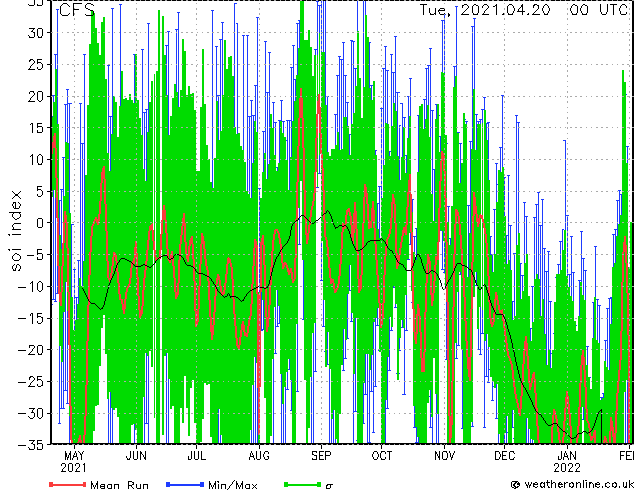634x490 pixels.
Task: Click the OCT x-axis label
Action: (x=382, y=456)
